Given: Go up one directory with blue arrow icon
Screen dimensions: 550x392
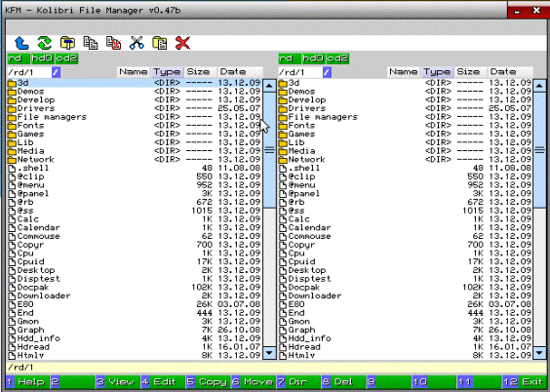Looking at the screenshot, I should coord(21,44).
